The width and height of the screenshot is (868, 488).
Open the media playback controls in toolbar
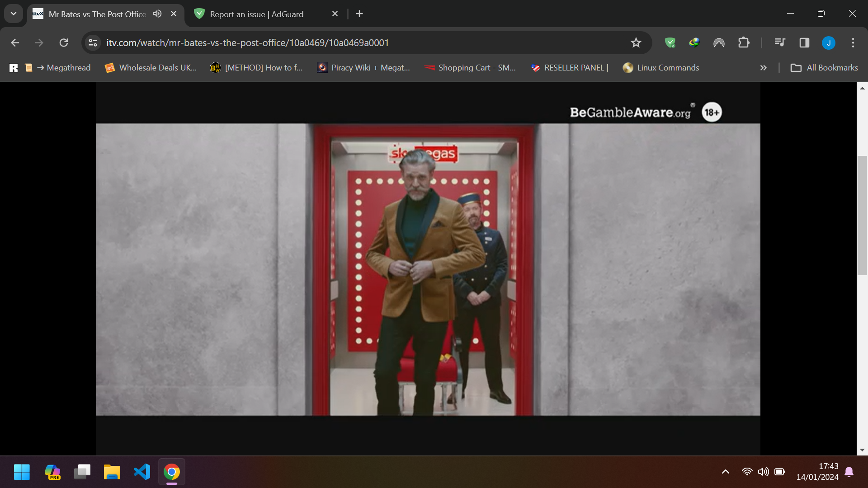(779, 42)
